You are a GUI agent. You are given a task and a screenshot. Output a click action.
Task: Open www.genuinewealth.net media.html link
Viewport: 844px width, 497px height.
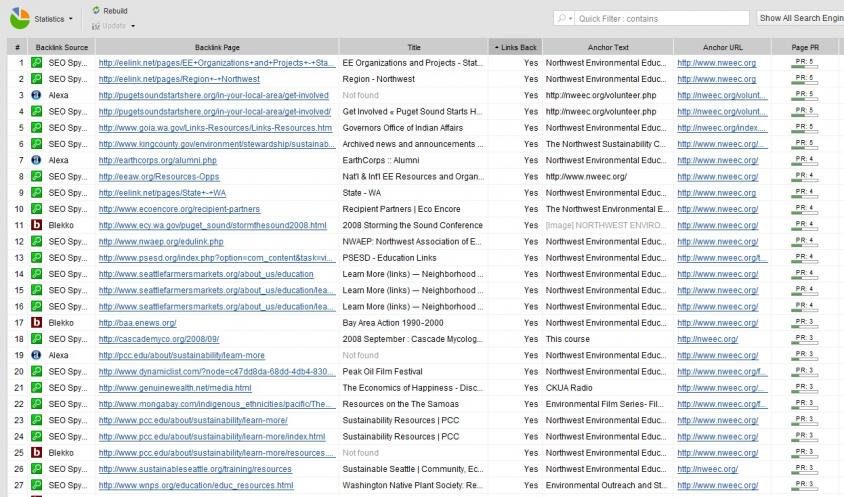(175, 388)
